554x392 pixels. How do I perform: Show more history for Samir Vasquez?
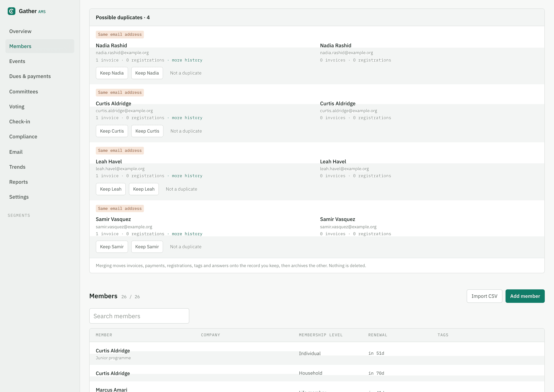click(x=187, y=234)
